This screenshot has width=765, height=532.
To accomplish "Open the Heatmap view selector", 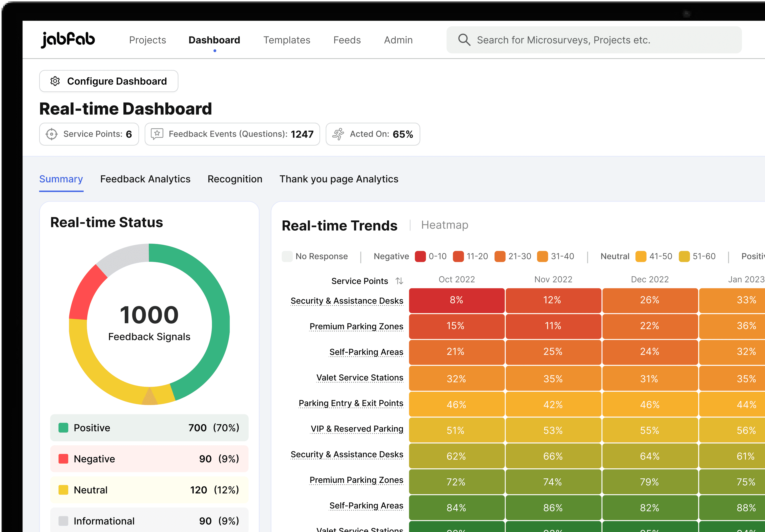I will (x=445, y=225).
